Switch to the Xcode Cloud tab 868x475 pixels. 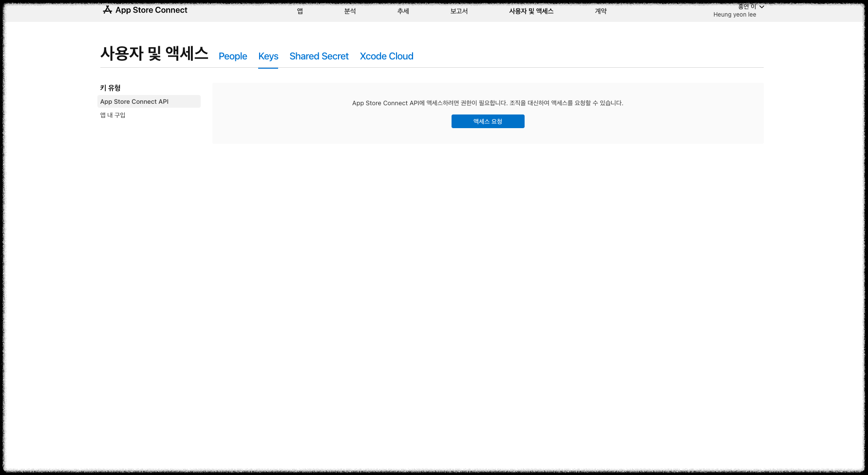pos(387,56)
